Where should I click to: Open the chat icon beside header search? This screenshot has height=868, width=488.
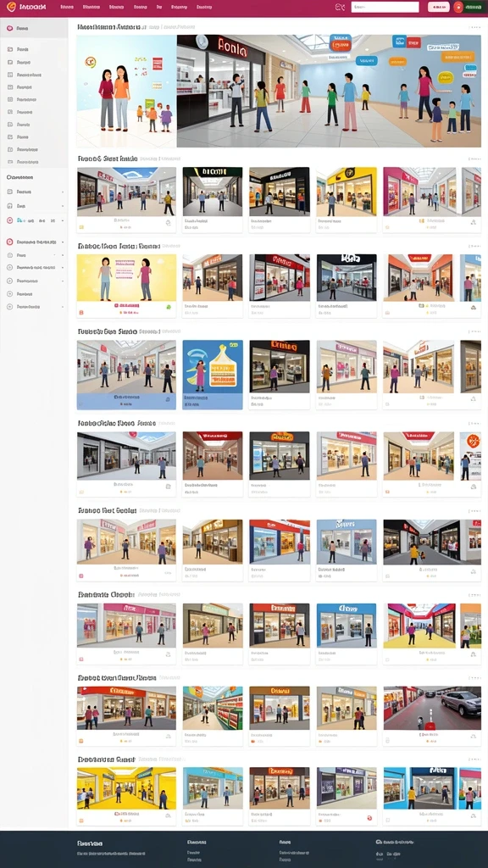pos(340,7)
